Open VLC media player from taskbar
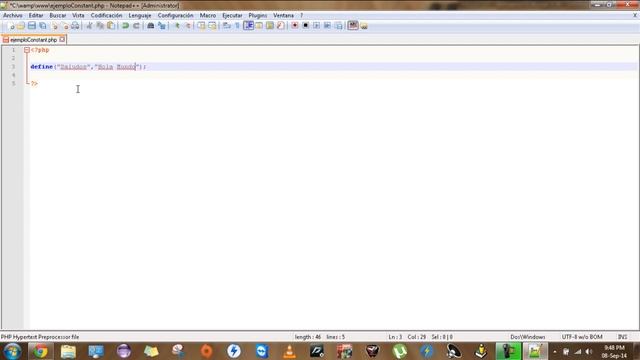 pos(289,351)
